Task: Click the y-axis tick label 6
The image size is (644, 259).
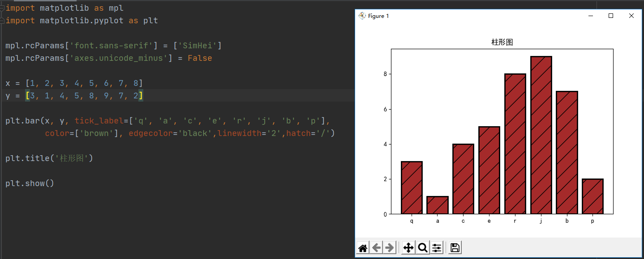Action: [x=385, y=109]
